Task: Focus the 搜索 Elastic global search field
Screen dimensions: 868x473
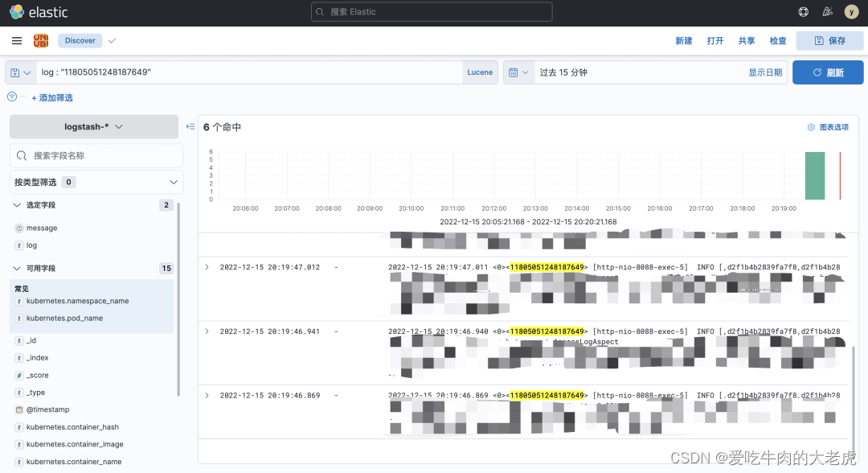Action: (432, 11)
